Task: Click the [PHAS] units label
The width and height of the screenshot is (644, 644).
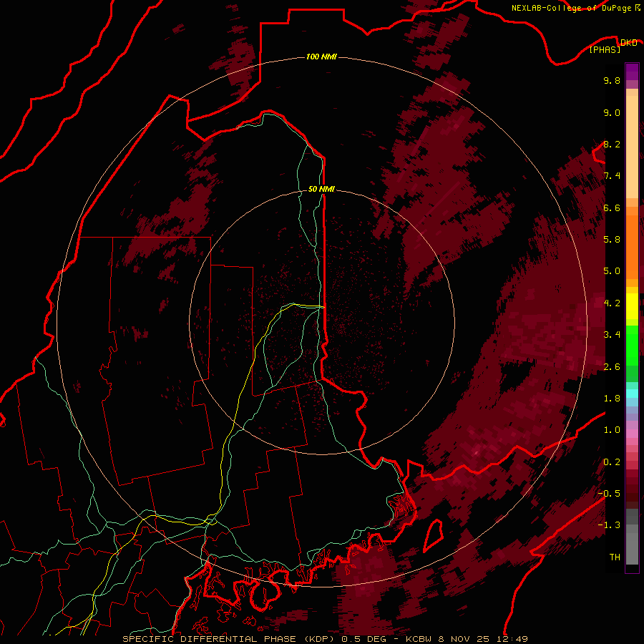Action: (x=605, y=49)
